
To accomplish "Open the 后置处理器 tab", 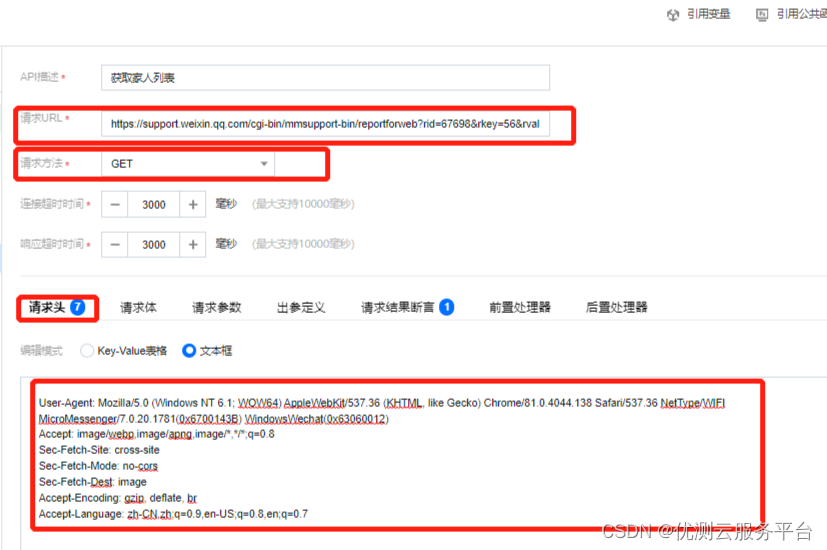I will pyautogui.click(x=617, y=307).
